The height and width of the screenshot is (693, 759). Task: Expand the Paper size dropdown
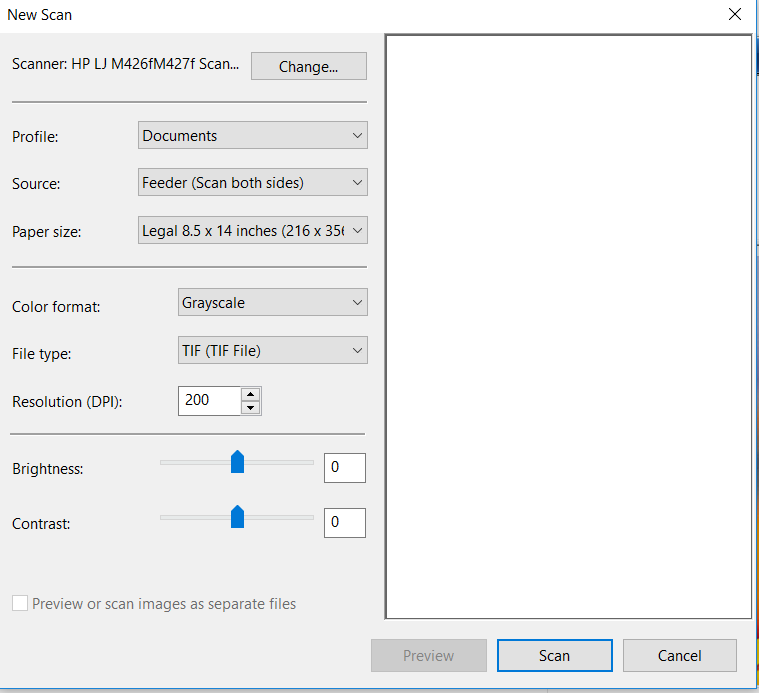pyautogui.click(x=253, y=230)
